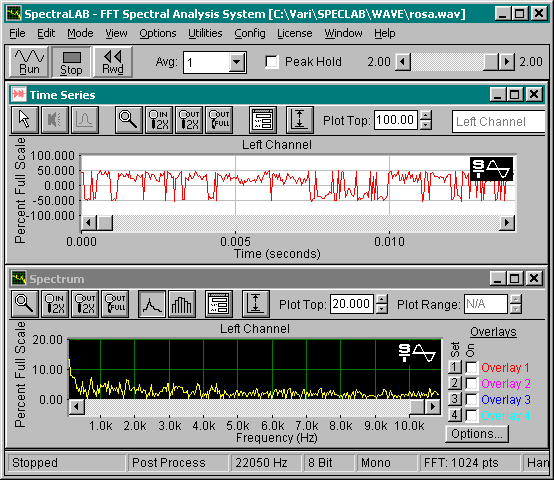Viewport: 554px width, 480px height.
Task: Enable the Peak Hold checkbox
Action: (272, 62)
